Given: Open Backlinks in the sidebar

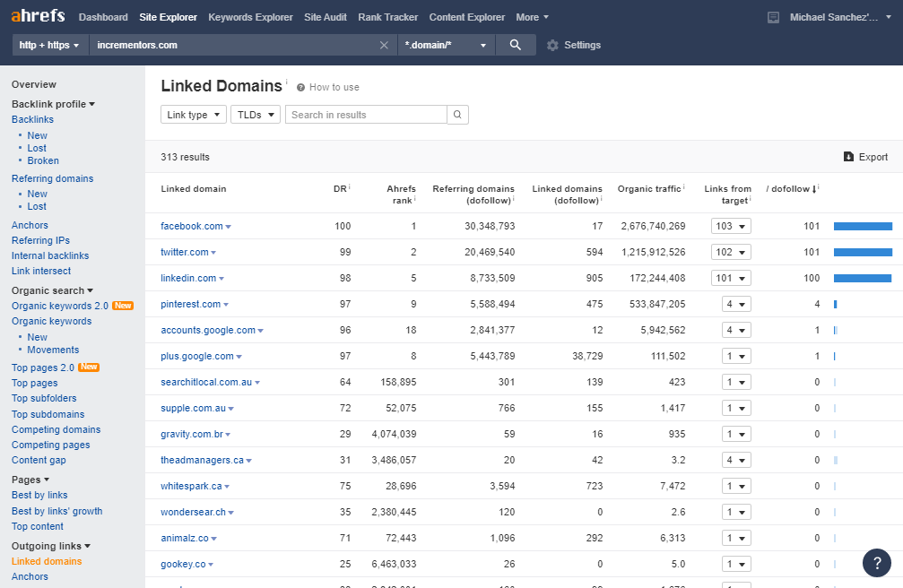Looking at the screenshot, I should pos(32,119).
